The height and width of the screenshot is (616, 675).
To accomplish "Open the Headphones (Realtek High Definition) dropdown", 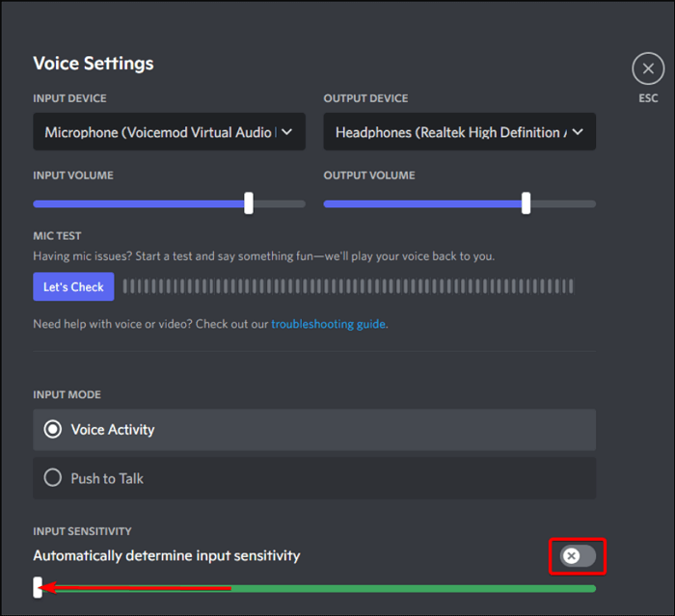I will (x=448, y=132).
